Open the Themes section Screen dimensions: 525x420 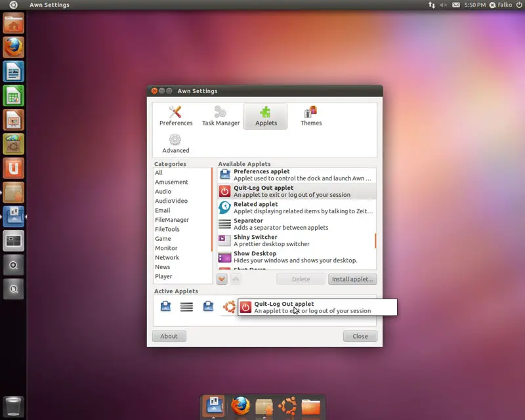tap(310, 116)
